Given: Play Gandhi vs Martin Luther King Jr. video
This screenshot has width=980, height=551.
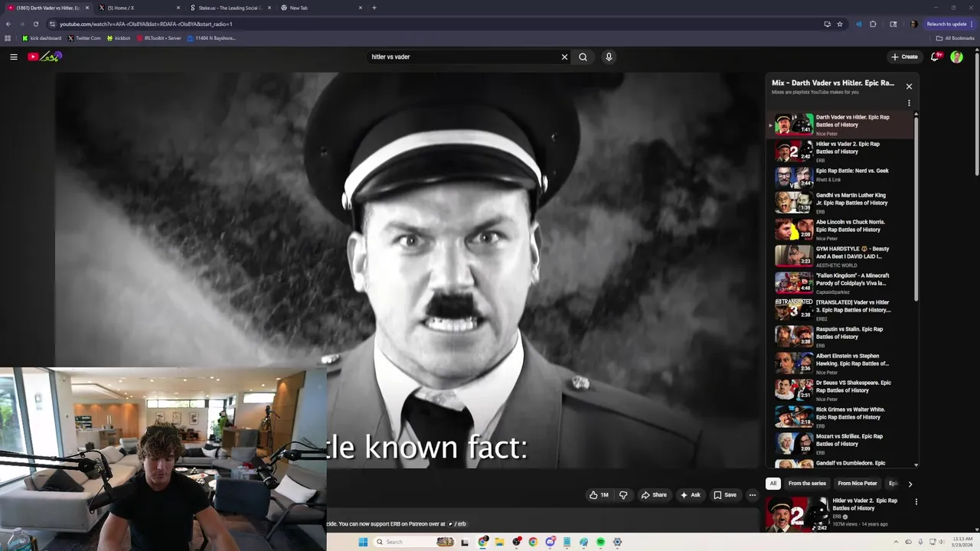Looking at the screenshot, I should pyautogui.click(x=841, y=203).
